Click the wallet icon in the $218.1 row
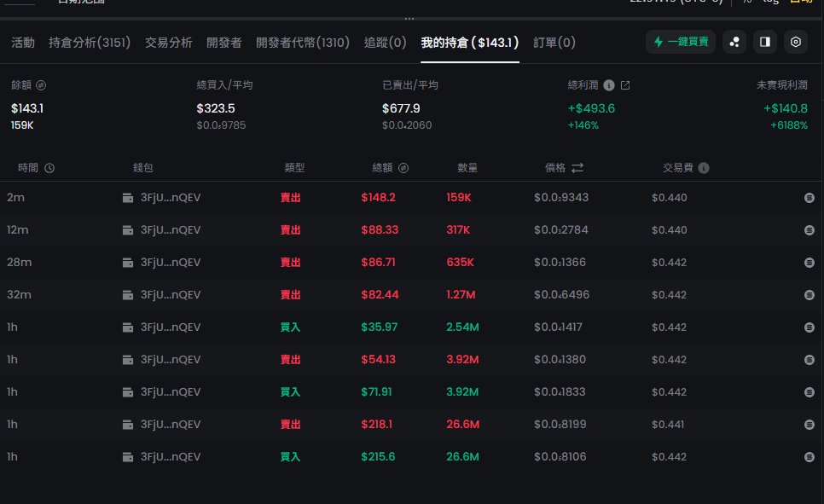This screenshot has width=824, height=504. coord(128,425)
